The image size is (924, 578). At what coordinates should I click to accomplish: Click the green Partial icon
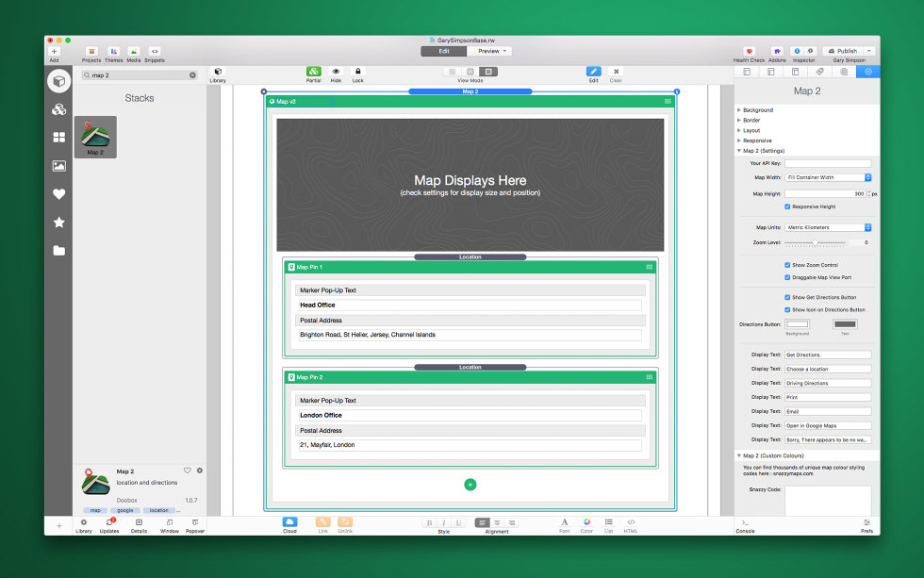click(313, 72)
